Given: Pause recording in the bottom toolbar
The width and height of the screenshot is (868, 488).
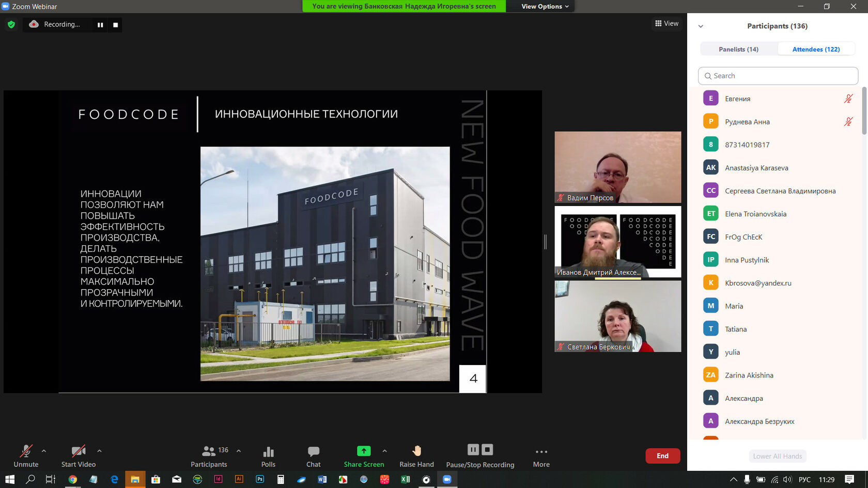Looking at the screenshot, I should point(473,449).
